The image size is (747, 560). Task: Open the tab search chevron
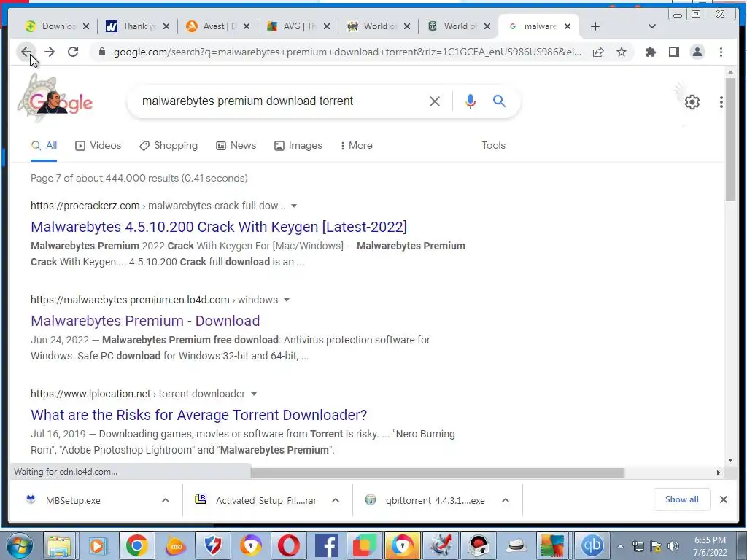pyautogui.click(x=652, y=26)
